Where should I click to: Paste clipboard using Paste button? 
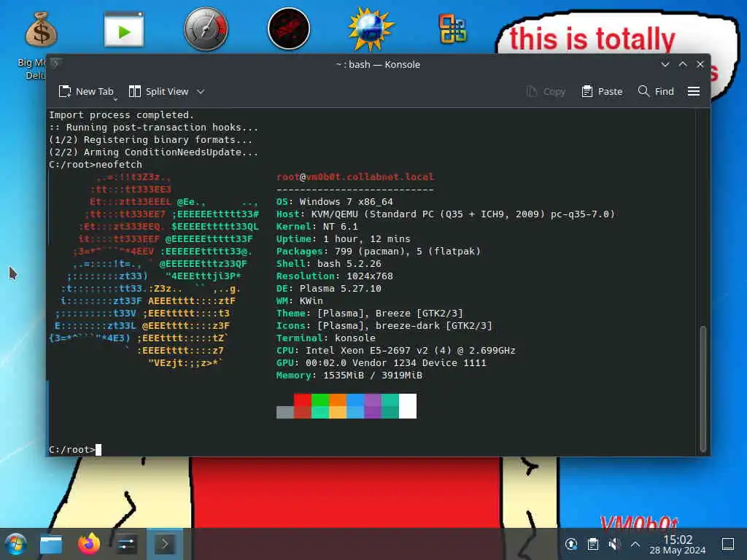[602, 91]
